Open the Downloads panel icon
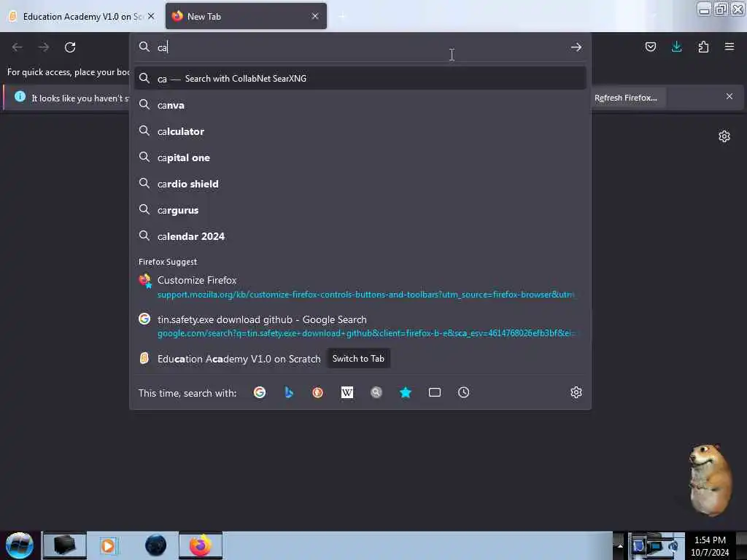The height and width of the screenshot is (560, 747). point(676,47)
